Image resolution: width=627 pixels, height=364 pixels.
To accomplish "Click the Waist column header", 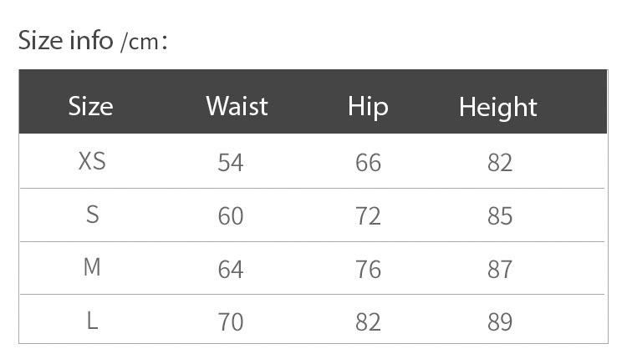I will 237,106.
